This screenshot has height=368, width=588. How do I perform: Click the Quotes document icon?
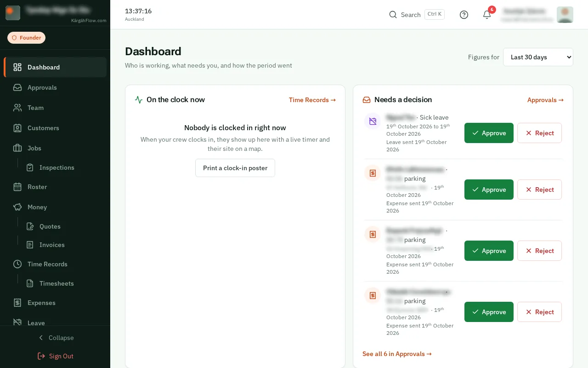pos(30,226)
